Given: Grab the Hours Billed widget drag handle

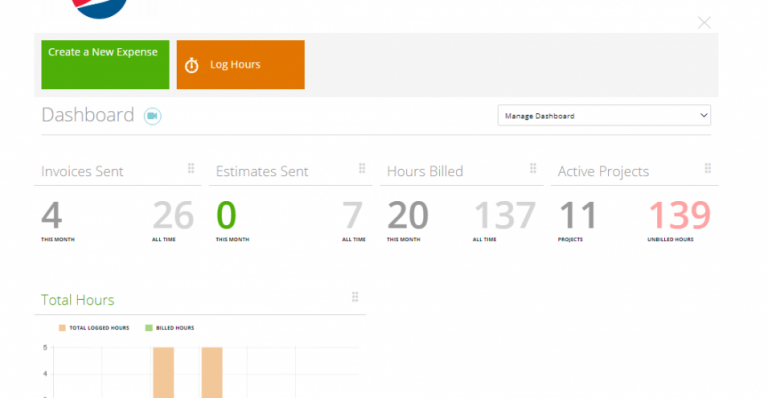Looking at the screenshot, I should click(x=533, y=168).
